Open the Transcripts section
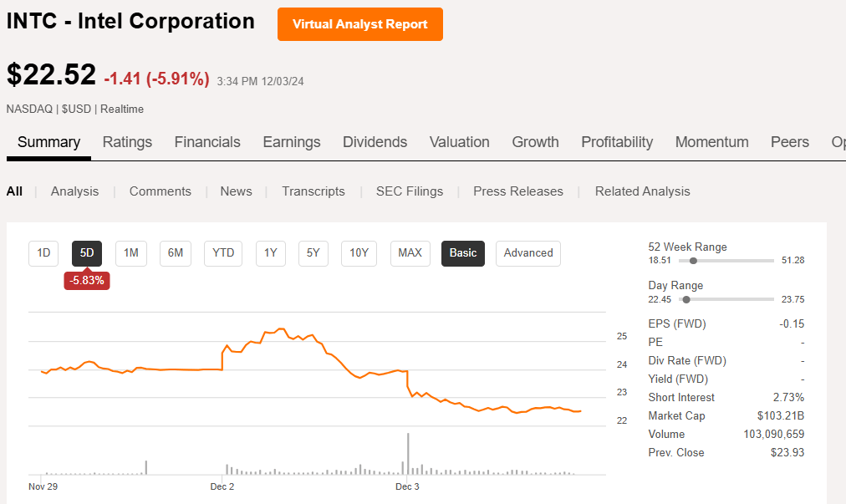 (x=313, y=191)
